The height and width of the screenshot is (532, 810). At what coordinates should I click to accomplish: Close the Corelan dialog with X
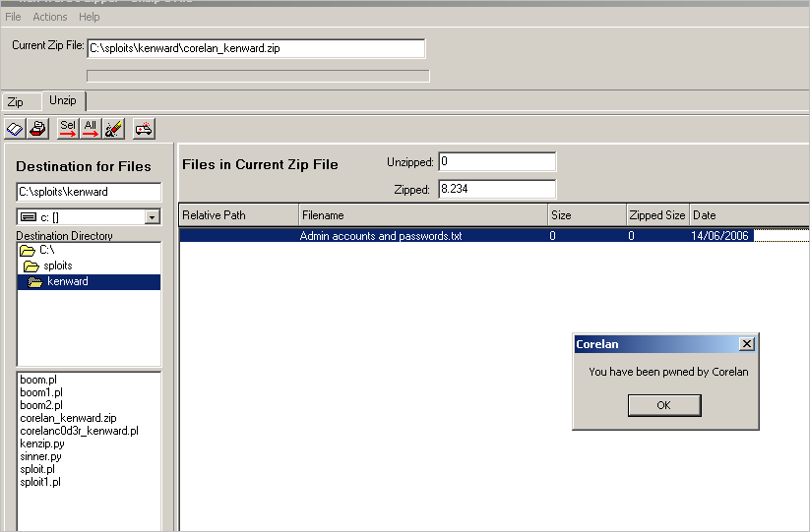(746, 344)
